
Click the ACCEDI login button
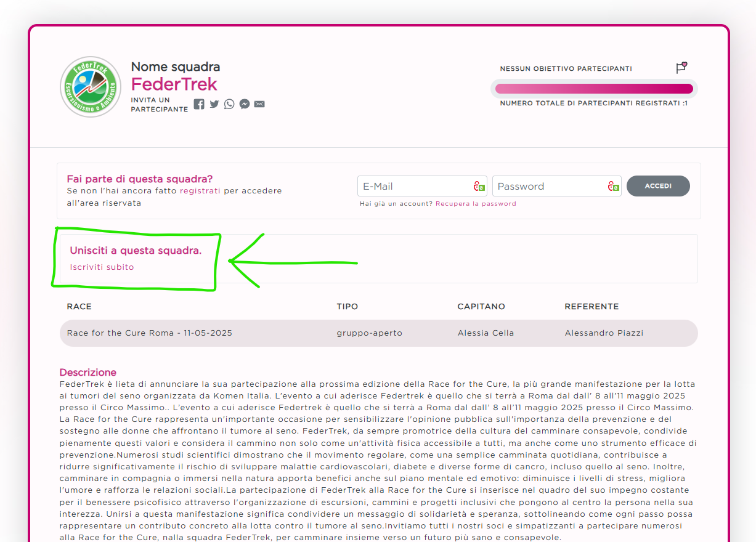pos(658,186)
